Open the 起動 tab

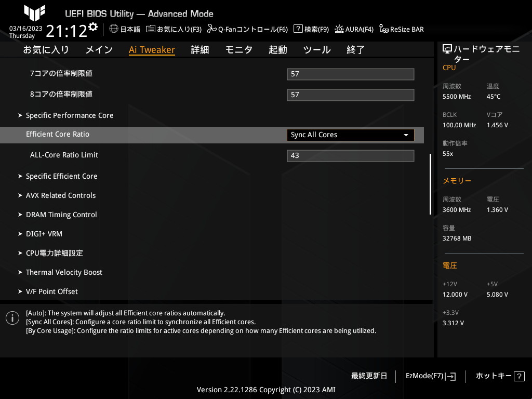coord(278,50)
